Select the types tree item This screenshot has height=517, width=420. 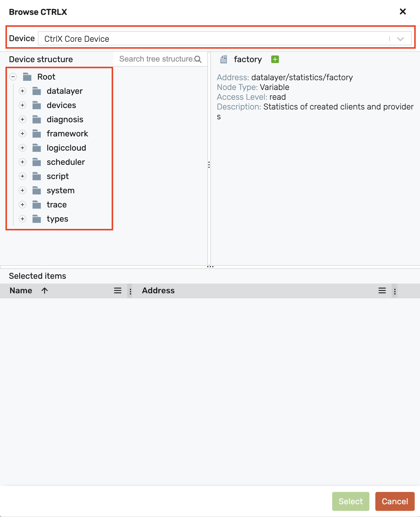click(x=57, y=219)
